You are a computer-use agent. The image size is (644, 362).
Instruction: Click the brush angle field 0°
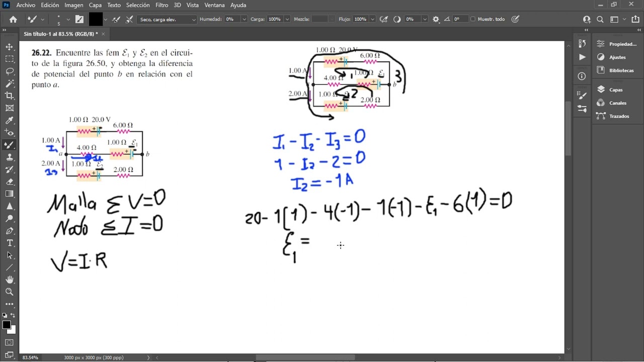click(460, 19)
